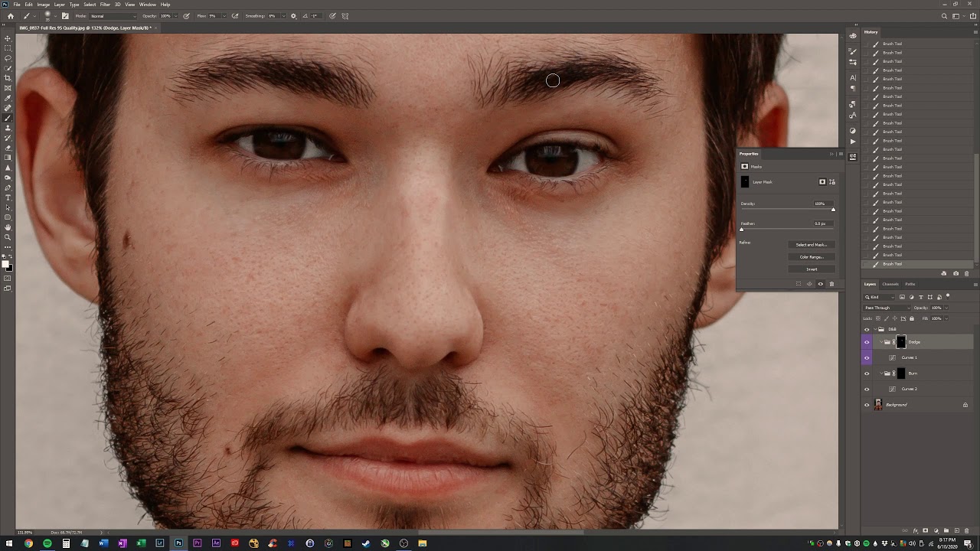Select the Eyedropper tool
The width and height of the screenshot is (980, 551).
tap(8, 98)
